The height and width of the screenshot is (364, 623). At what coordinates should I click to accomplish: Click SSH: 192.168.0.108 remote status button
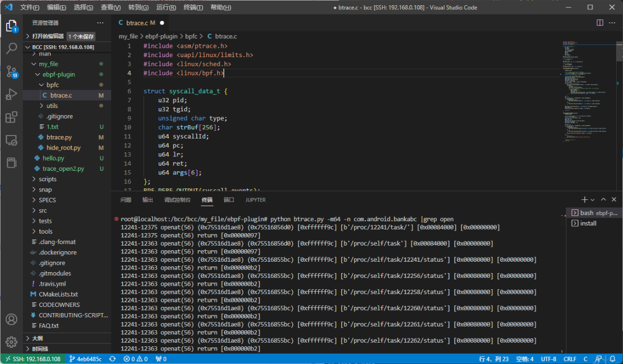(x=31, y=359)
